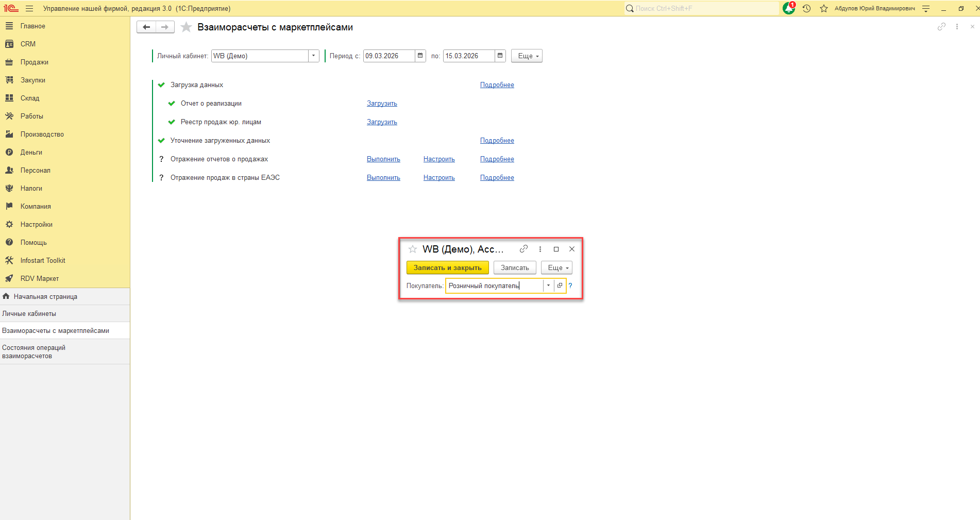Expand Покупатель field dropdown arrow

pyautogui.click(x=549, y=286)
